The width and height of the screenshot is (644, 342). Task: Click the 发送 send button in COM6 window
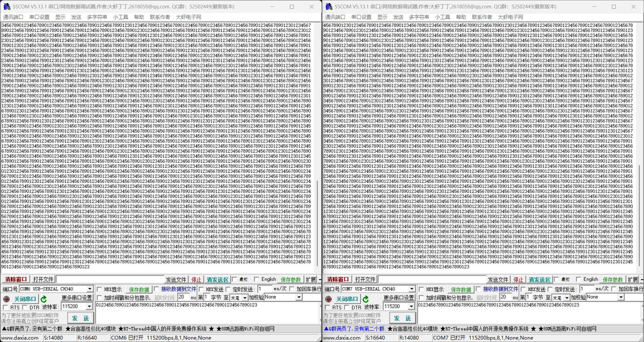80,318
